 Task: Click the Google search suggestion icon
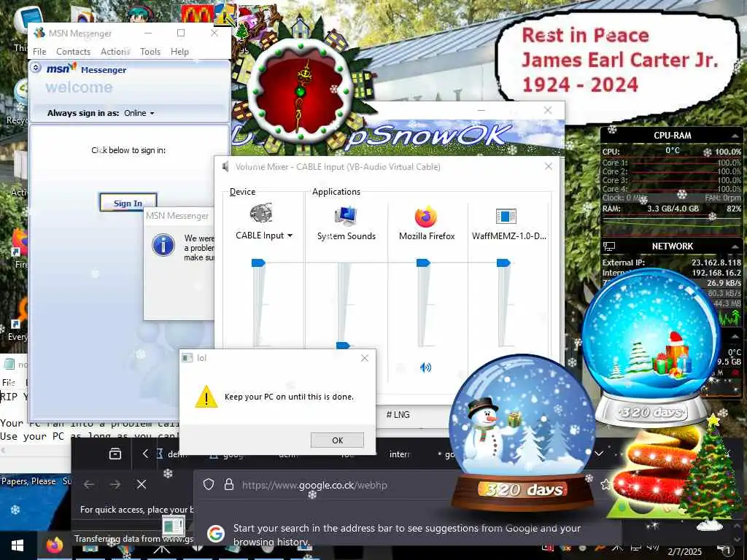pyautogui.click(x=216, y=533)
